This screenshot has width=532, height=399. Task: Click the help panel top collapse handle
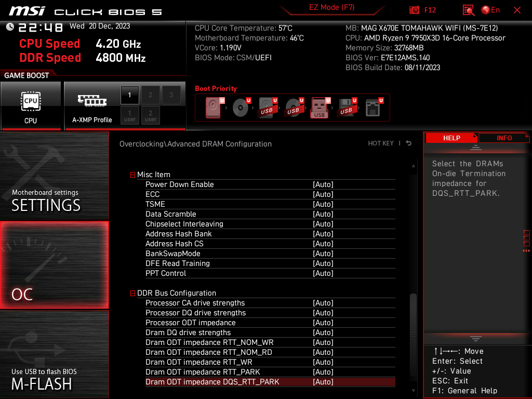(476, 147)
